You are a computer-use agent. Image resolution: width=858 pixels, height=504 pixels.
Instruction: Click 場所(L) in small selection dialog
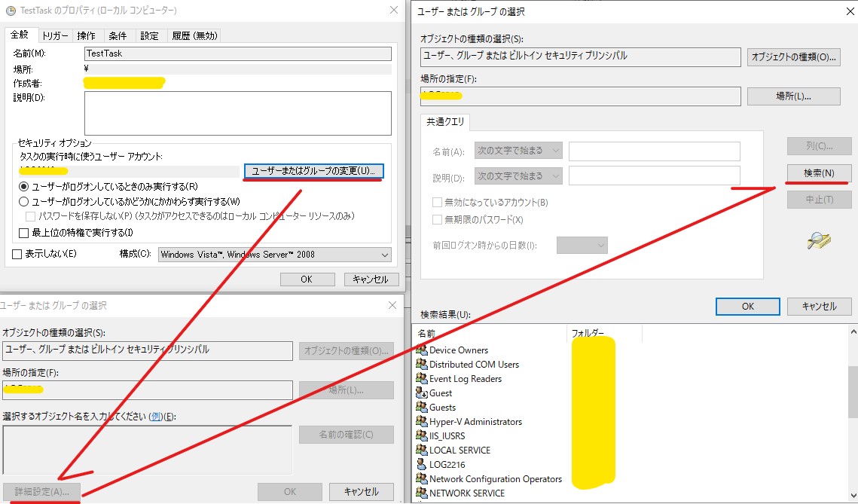point(347,390)
